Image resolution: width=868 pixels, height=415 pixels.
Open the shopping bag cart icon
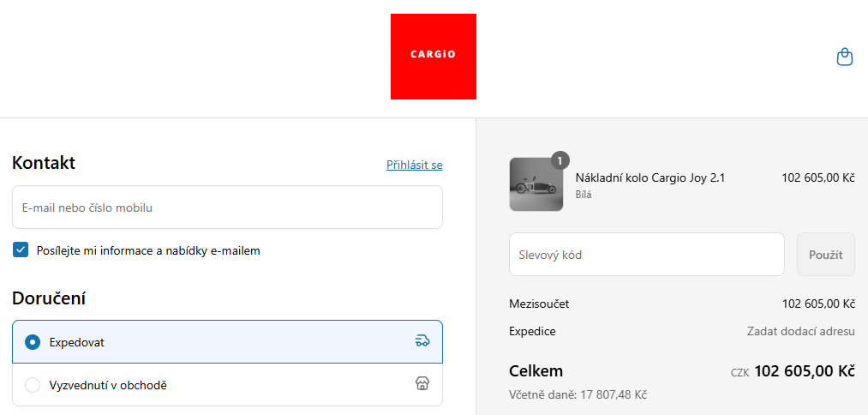pos(844,57)
